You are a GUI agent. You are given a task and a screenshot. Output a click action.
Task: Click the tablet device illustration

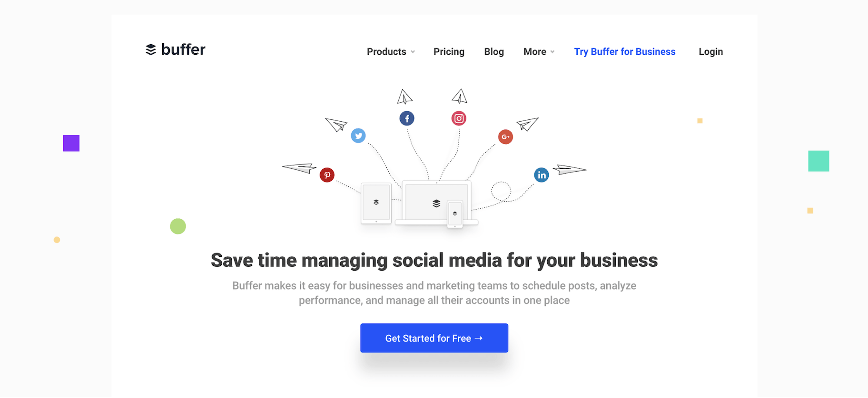(376, 203)
